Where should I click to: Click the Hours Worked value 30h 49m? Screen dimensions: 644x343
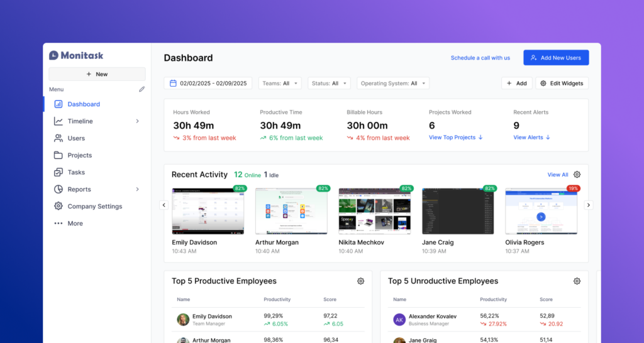click(x=194, y=126)
